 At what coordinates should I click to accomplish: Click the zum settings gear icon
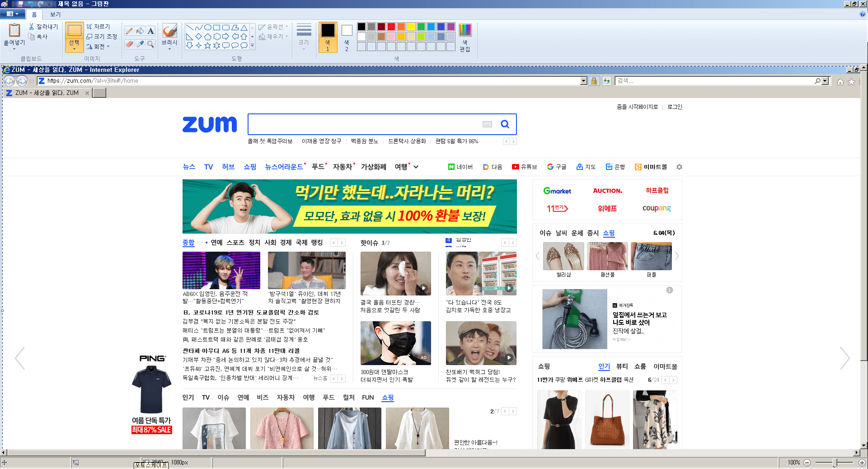pyautogui.click(x=679, y=167)
